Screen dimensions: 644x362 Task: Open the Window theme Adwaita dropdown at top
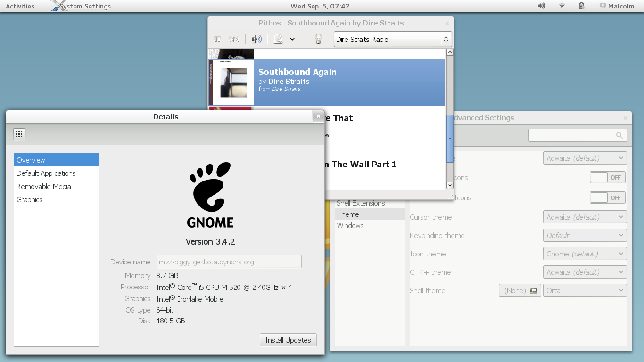(x=585, y=158)
